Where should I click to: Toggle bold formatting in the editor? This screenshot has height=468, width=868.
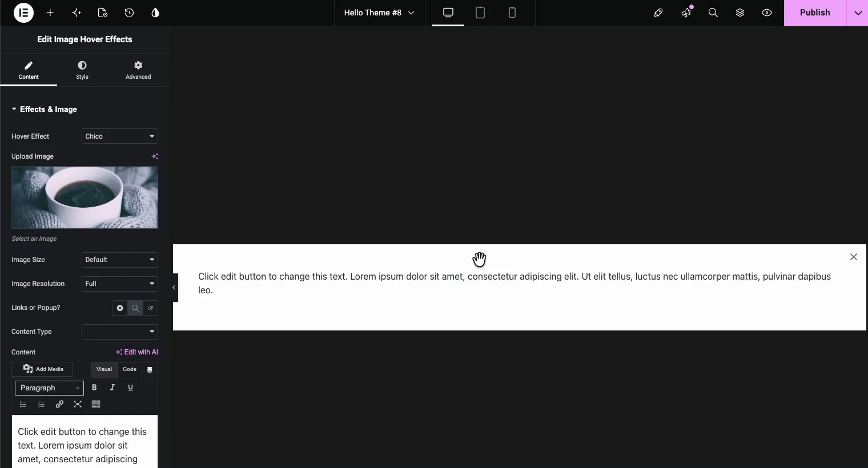pyautogui.click(x=94, y=388)
